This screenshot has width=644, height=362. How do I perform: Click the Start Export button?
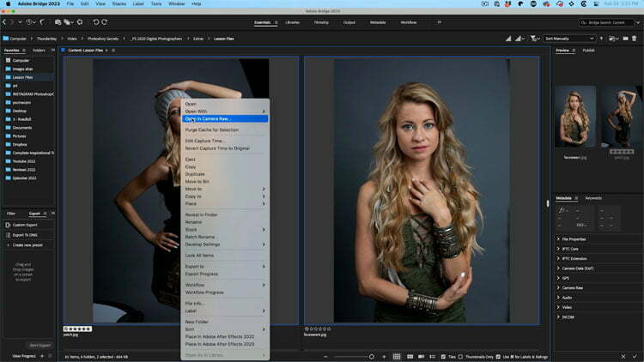[x=39, y=345]
